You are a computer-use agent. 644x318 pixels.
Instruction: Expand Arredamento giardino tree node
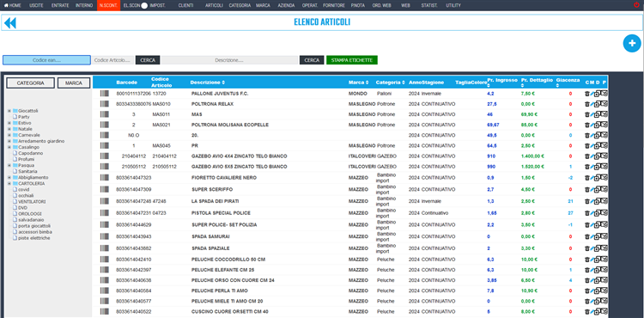[x=9, y=141]
